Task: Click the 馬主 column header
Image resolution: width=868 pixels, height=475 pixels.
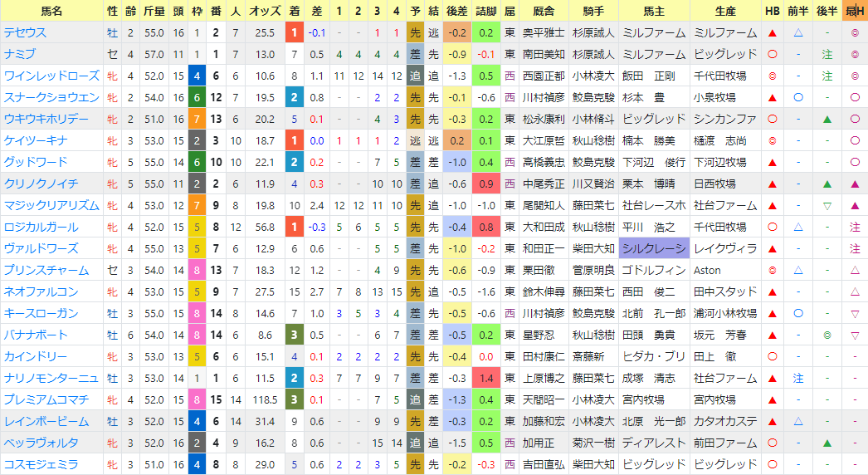Action: (x=654, y=11)
